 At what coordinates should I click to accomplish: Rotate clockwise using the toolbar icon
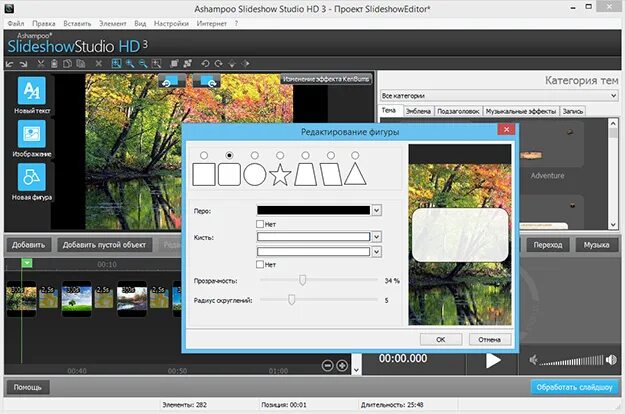(x=218, y=63)
